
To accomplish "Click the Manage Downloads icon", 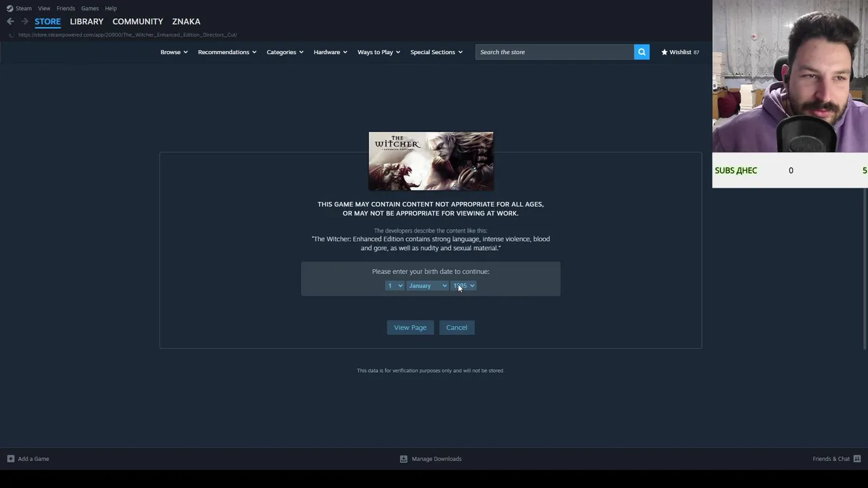I will 403,459.
